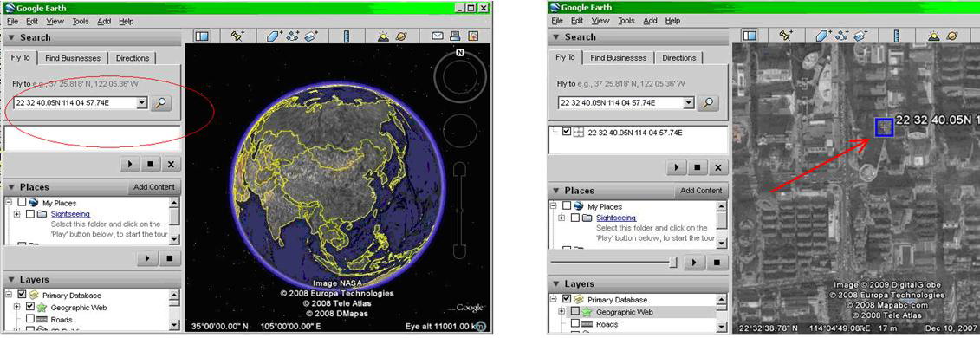Switch to Sky planet icon in right window

click(953, 36)
